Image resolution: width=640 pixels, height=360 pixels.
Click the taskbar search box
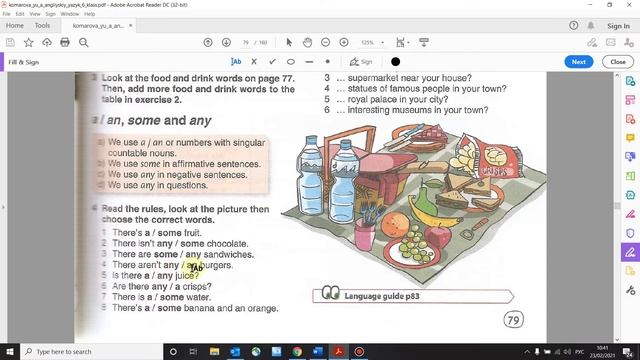click(91, 351)
